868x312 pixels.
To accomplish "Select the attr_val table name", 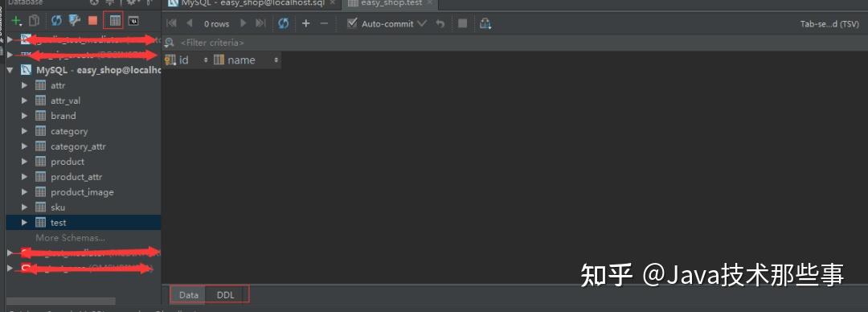I will [x=66, y=101].
